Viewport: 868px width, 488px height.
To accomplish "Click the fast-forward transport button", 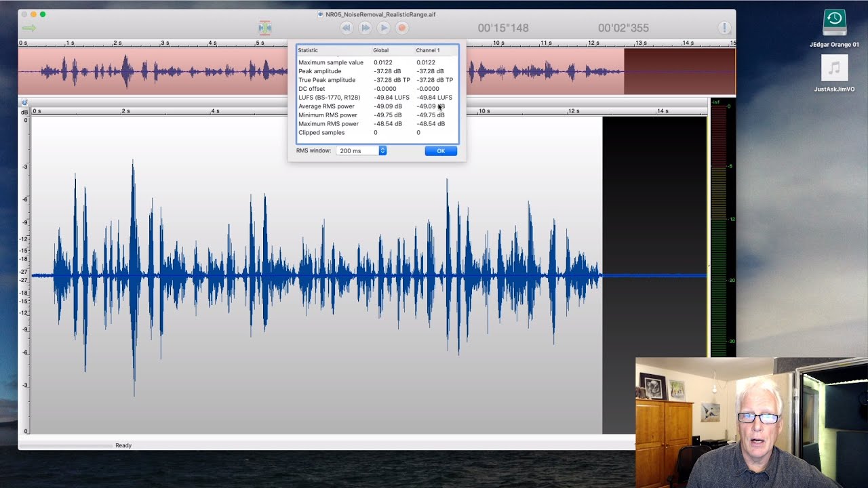I will pos(365,28).
